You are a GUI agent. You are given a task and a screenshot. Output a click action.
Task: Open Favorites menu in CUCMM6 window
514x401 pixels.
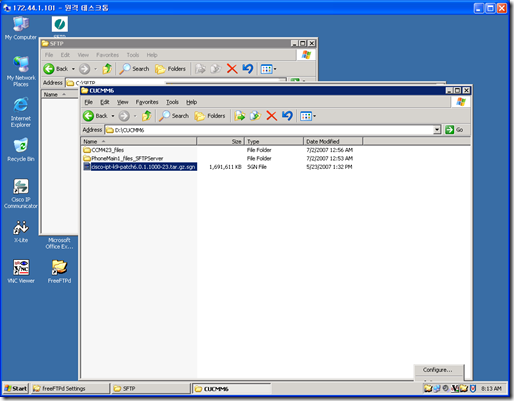pos(147,102)
